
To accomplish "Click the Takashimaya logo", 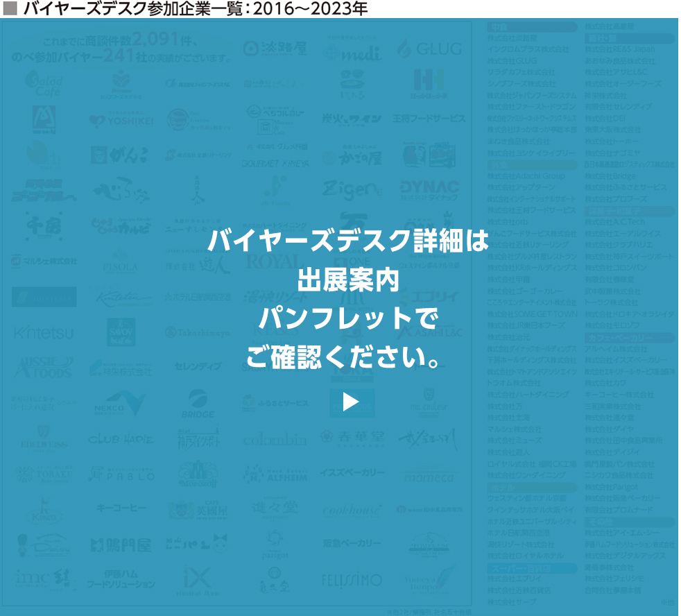I will (198, 332).
